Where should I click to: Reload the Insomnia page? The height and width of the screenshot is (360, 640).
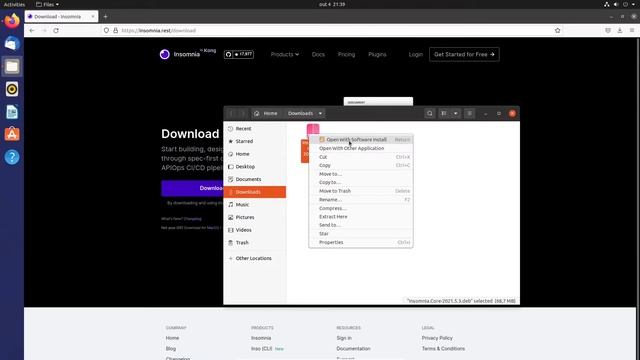click(56, 31)
